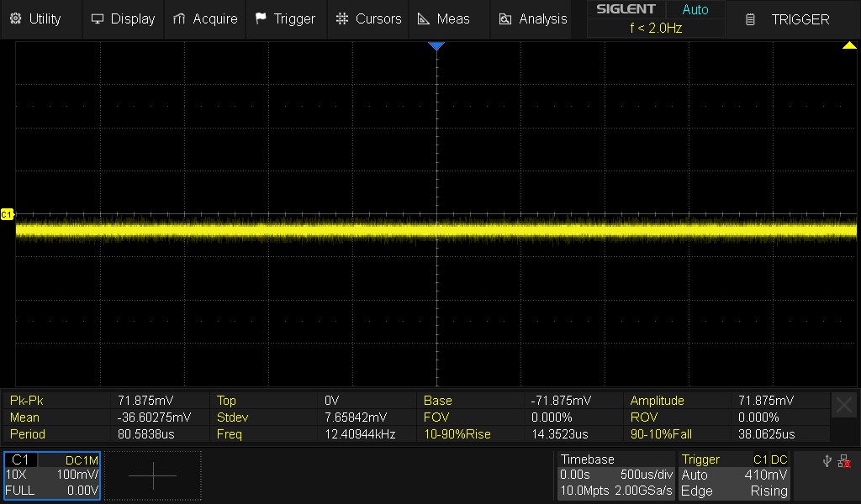
Task: Select the blue trigger position marker
Action: point(436,45)
